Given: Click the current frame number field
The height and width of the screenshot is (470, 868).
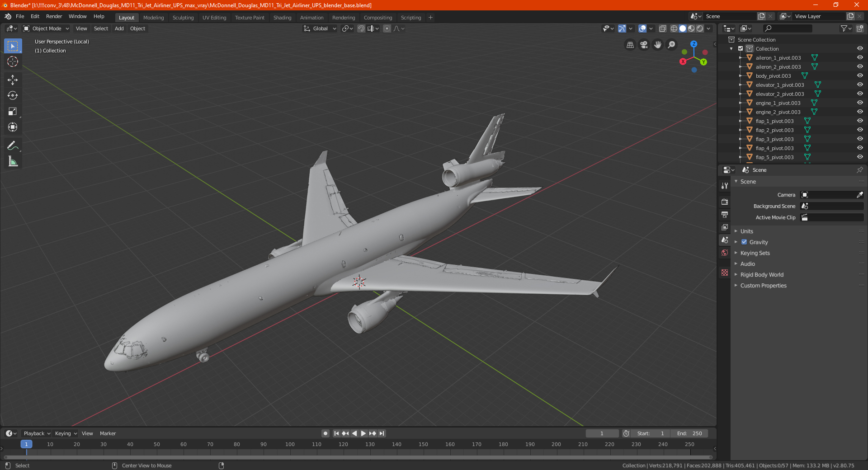Looking at the screenshot, I should pos(602,433).
